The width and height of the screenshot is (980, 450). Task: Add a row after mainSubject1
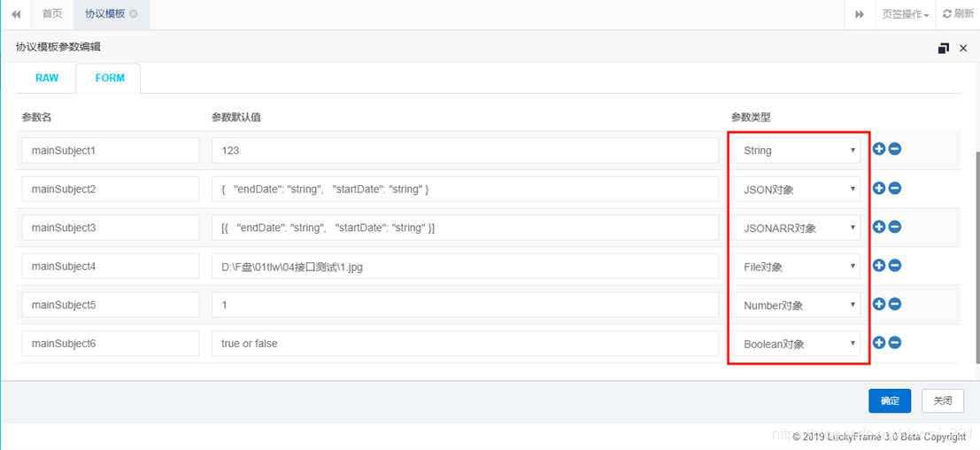(879, 150)
